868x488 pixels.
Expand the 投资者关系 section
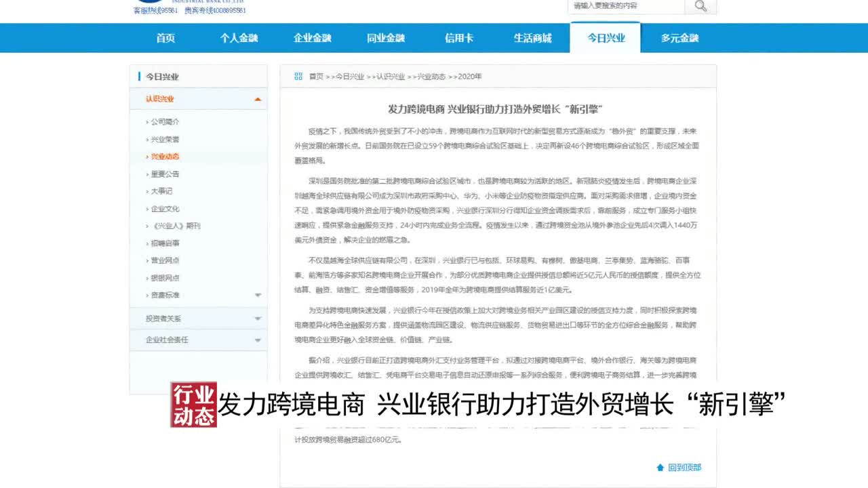pos(258,319)
